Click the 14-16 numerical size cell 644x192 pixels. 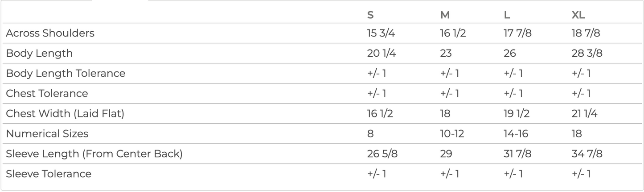516,134
